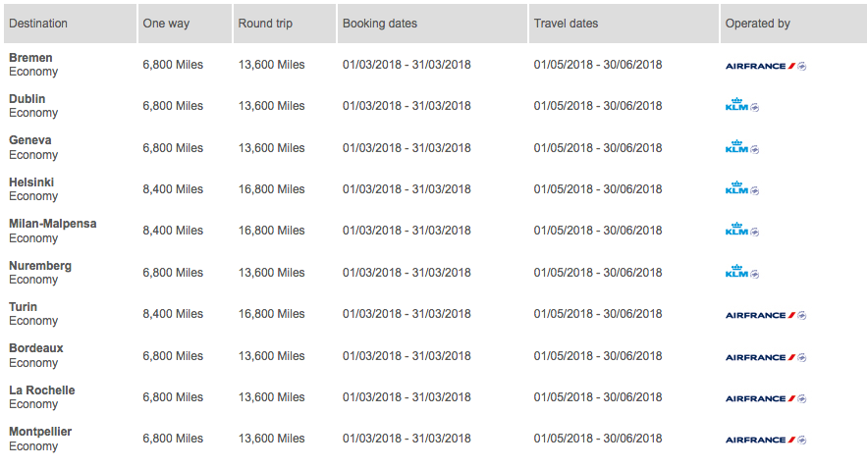Select the Helsinki destination name
This screenshot has width=868, height=467.
pyautogui.click(x=32, y=182)
